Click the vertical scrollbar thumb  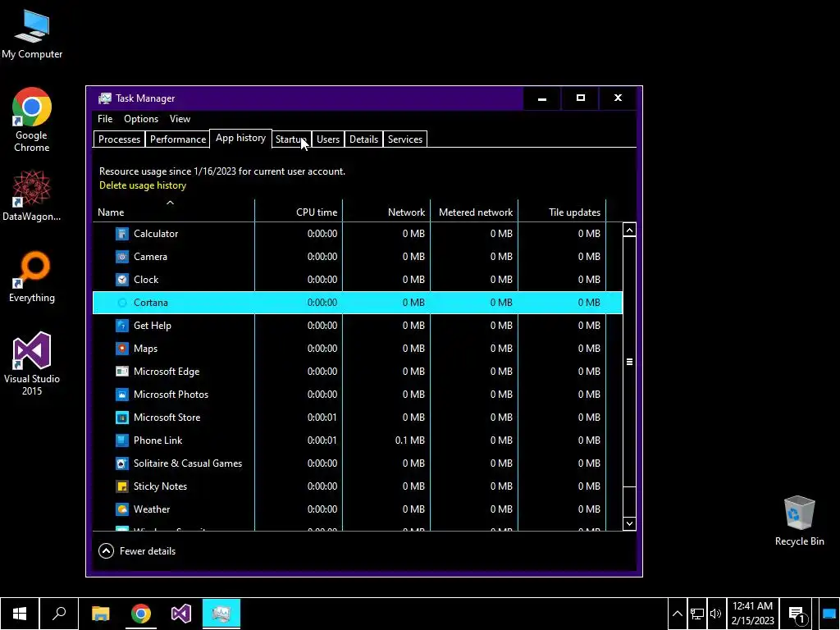point(629,362)
